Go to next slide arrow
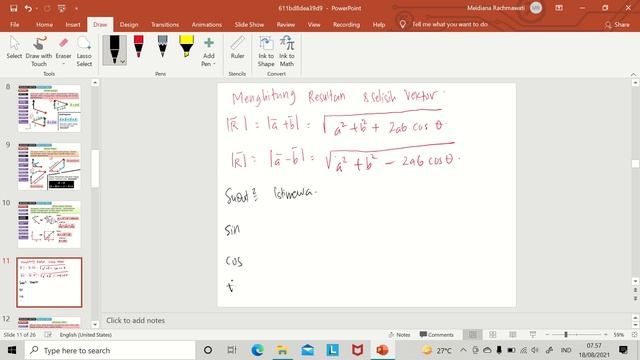The width and height of the screenshot is (640, 360). tap(635, 299)
